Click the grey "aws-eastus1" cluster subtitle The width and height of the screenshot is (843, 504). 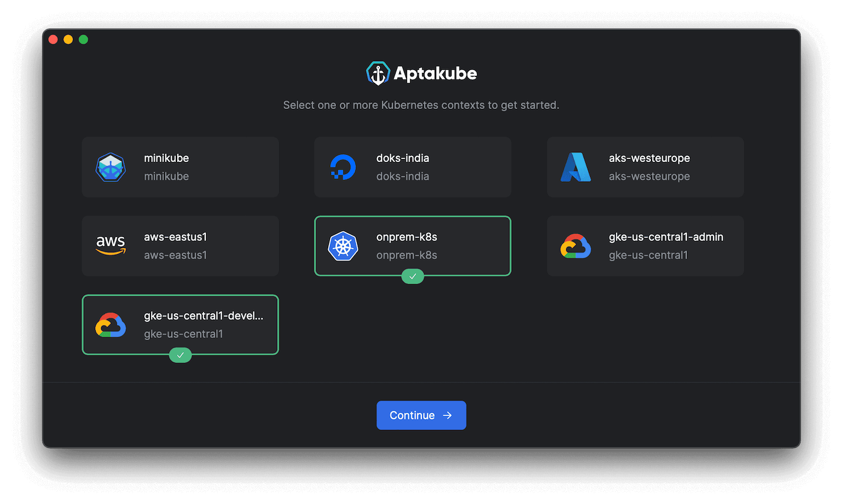[x=175, y=255]
